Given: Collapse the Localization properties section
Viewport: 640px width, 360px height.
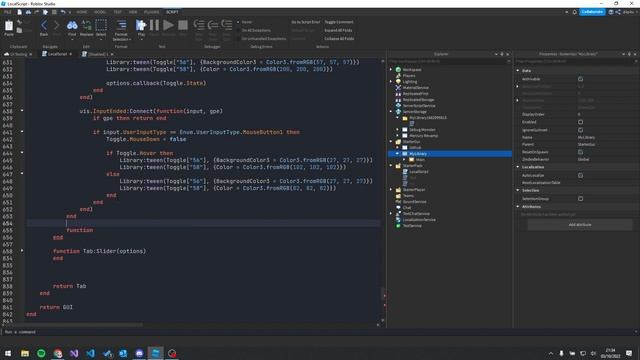Looking at the screenshot, I should (x=518, y=167).
